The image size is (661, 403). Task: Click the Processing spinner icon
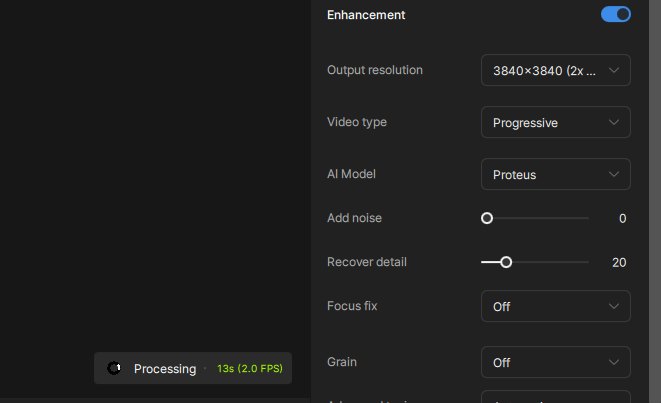[x=115, y=368]
